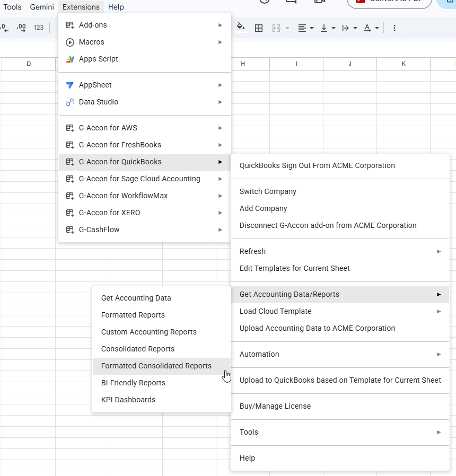Open the Automation submenu
456x476 pixels.
340,354
